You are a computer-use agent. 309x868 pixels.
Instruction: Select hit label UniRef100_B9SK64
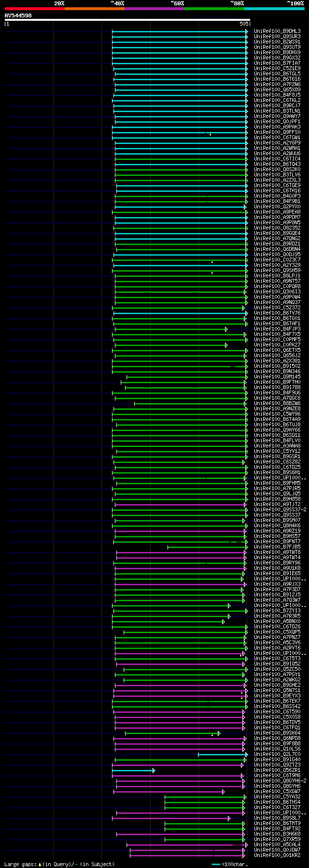pyautogui.click(x=277, y=733)
